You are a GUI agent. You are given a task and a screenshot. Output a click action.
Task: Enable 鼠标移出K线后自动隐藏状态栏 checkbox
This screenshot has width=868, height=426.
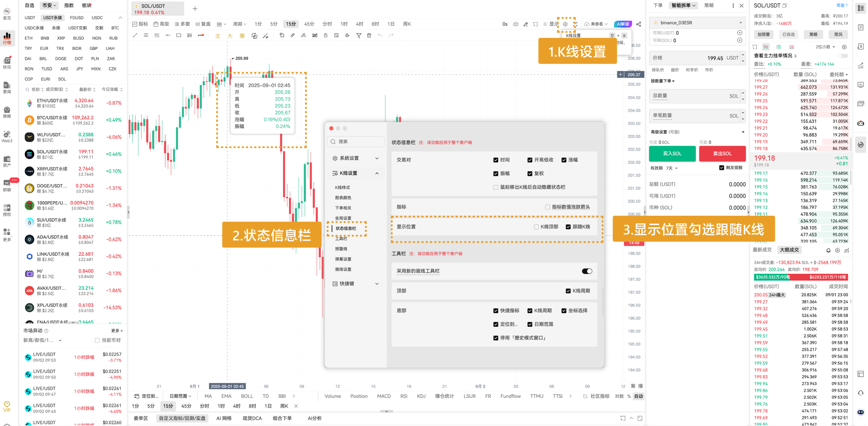tap(496, 187)
